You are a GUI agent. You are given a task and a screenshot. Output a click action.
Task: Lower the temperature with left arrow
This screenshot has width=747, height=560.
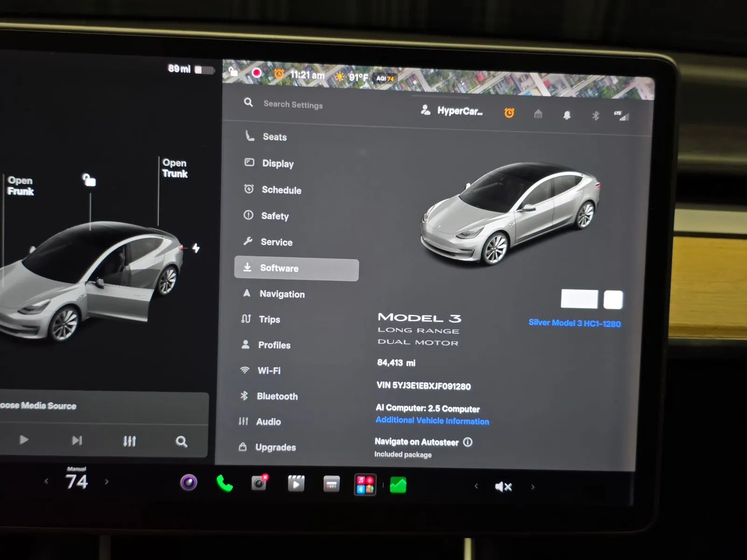[46, 481]
